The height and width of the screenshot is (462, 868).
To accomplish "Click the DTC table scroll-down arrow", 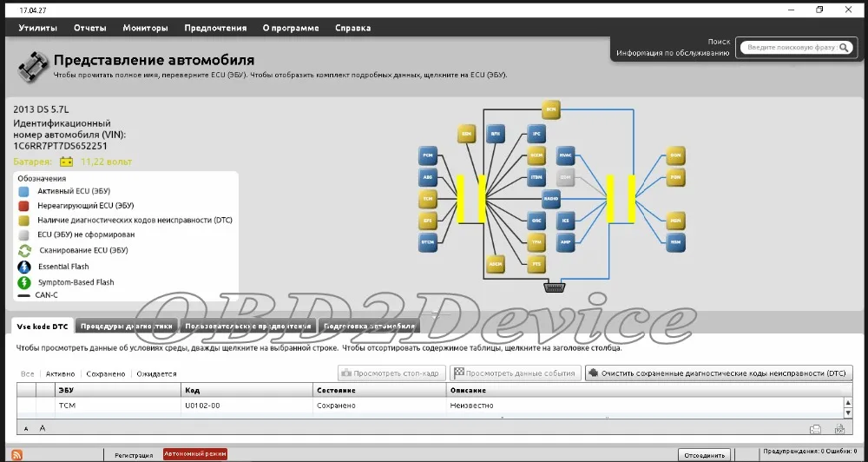I will pos(847,413).
